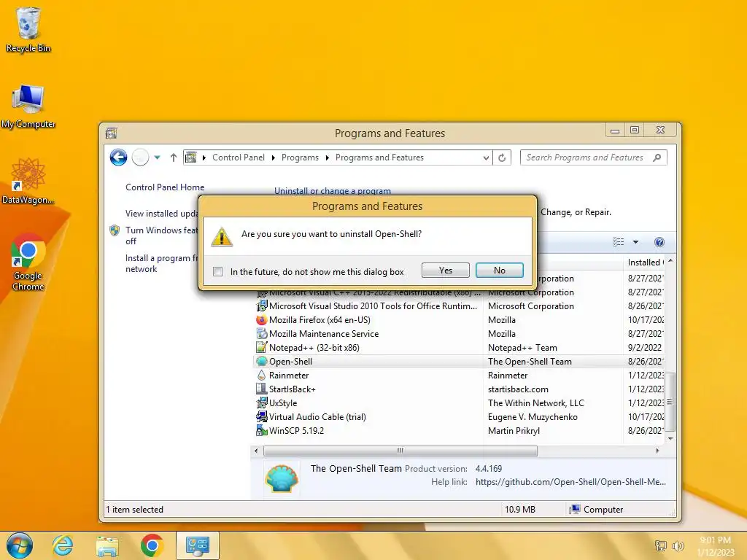The width and height of the screenshot is (747, 560).
Task: Open Turn Windows features on or off
Action: point(161,236)
